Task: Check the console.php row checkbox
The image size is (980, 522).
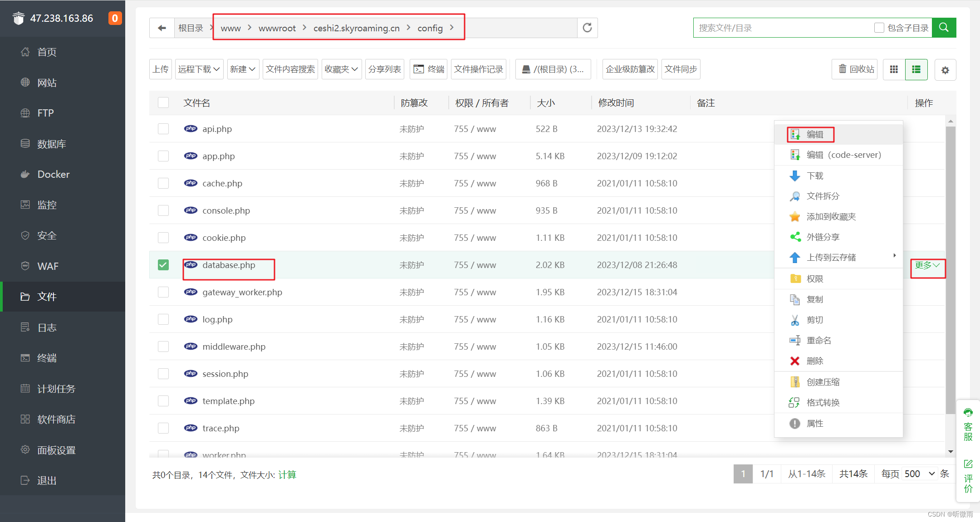Action: click(x=163, y=210)
